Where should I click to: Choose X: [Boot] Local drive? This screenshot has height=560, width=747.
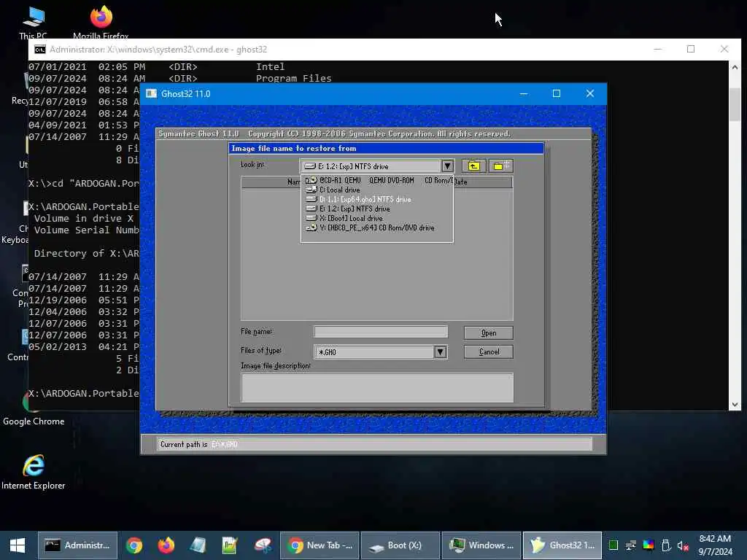click(377, 218)
